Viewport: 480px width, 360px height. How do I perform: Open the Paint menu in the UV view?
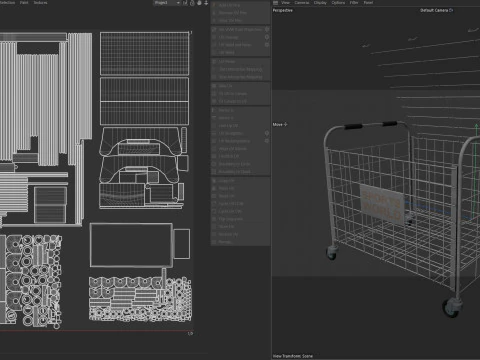point(24,3)
